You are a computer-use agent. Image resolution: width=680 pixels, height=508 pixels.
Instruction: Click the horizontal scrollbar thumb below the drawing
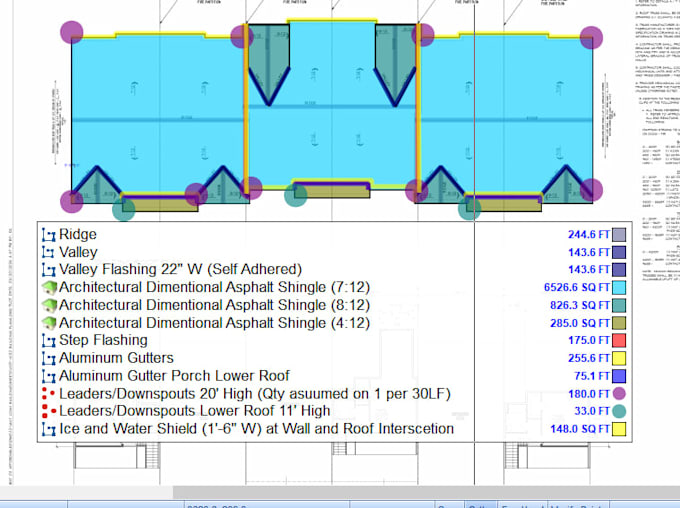click(x=426, y=492)
